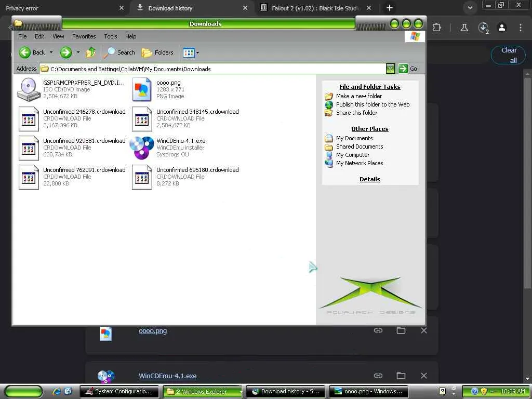Collapse the Other Places section
532x399 pixels.
click(370, 129)
